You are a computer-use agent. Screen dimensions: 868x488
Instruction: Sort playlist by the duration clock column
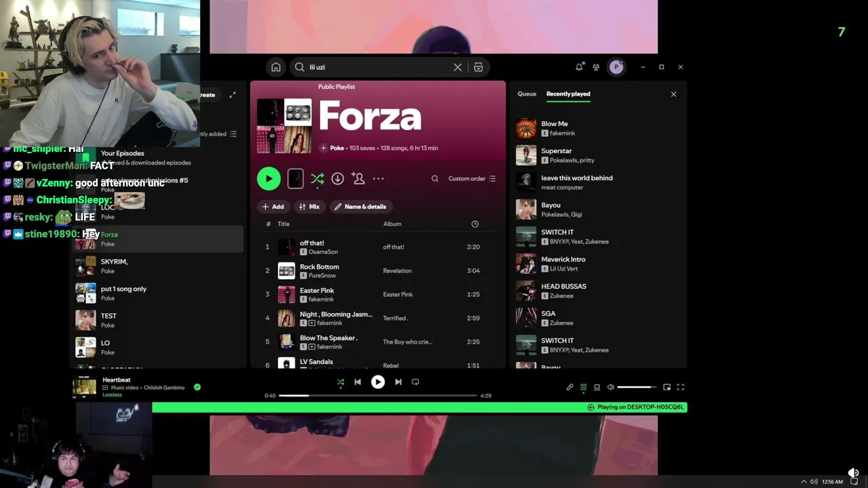(x=475, y=224)
